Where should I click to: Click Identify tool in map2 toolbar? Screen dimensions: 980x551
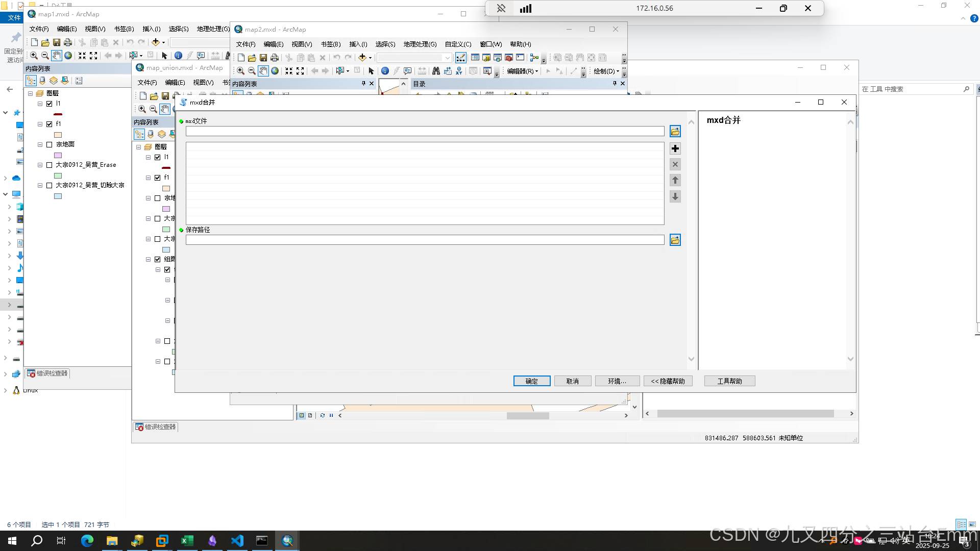pyautogui.click(x=385, y=71)
